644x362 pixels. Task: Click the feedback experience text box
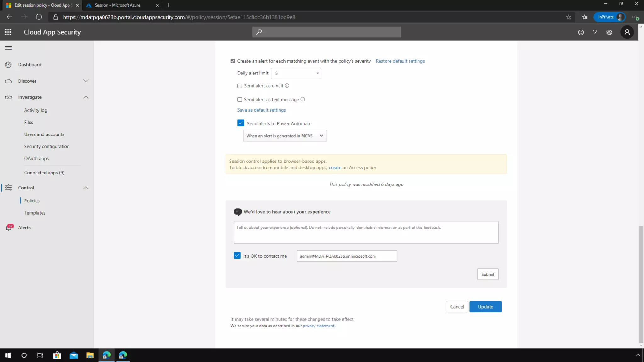(366, 233)
